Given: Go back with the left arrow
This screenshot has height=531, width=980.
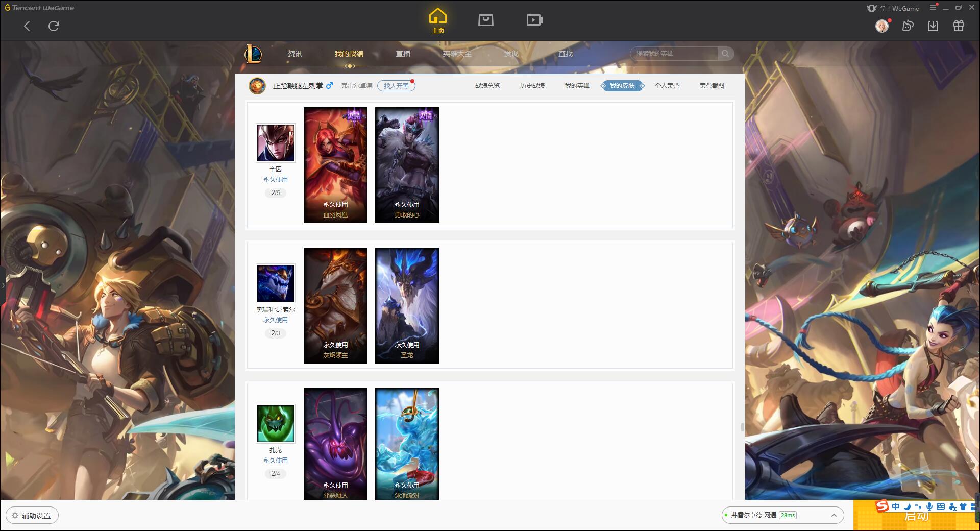Looking at the screenshot, I should (27, 26).
